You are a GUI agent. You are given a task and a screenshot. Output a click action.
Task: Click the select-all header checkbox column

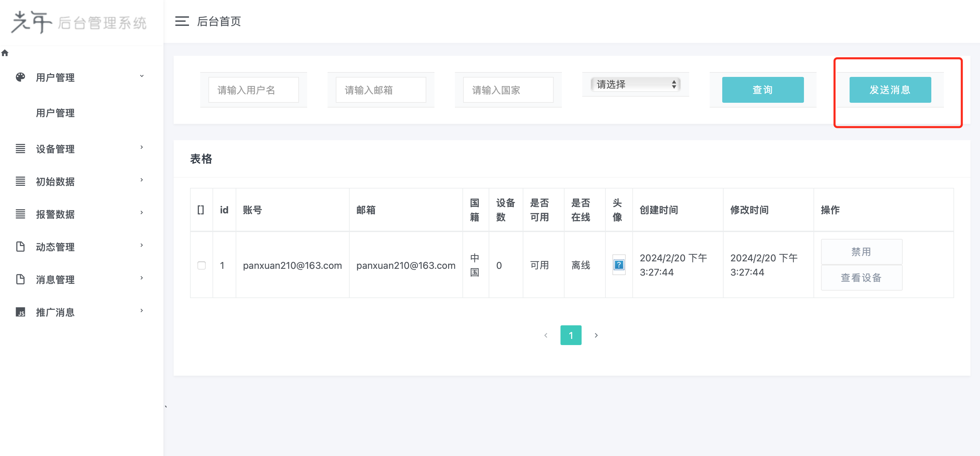tap(201, 210)
